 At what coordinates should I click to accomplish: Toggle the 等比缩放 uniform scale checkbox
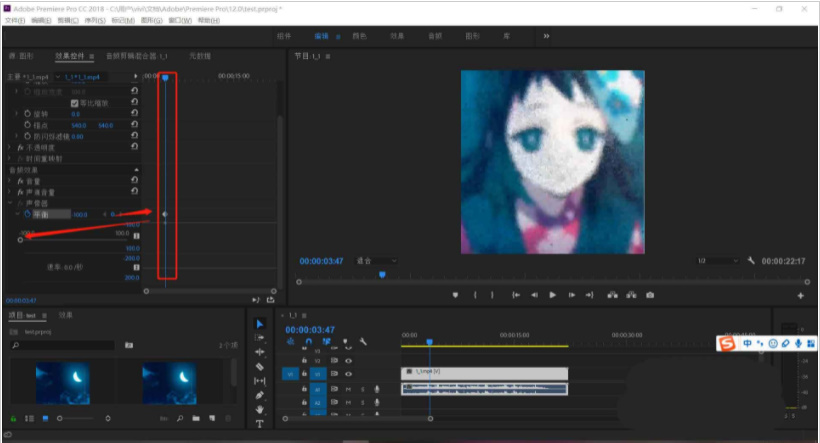coord(74,102)
